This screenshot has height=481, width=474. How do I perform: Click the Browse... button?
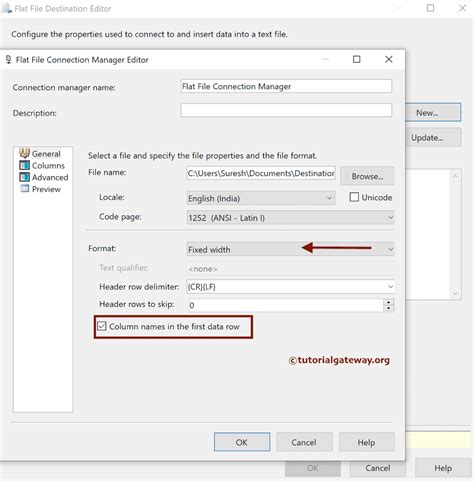point(367,176)
